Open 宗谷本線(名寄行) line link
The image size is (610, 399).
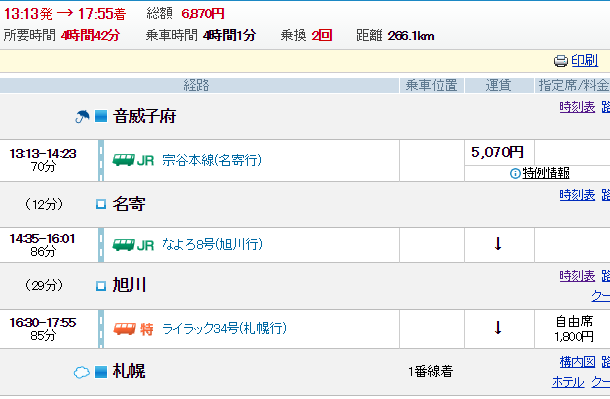pyautogui.click(x=212, y=160)
